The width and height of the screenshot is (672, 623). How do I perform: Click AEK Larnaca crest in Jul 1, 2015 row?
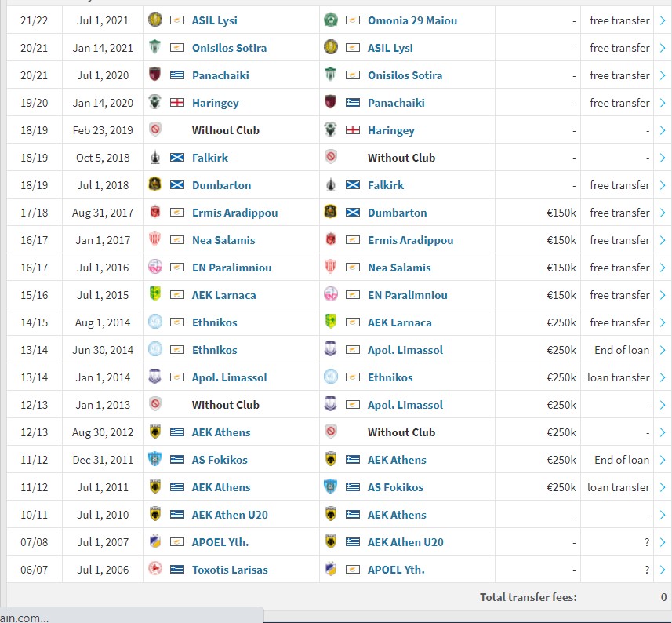154,294
